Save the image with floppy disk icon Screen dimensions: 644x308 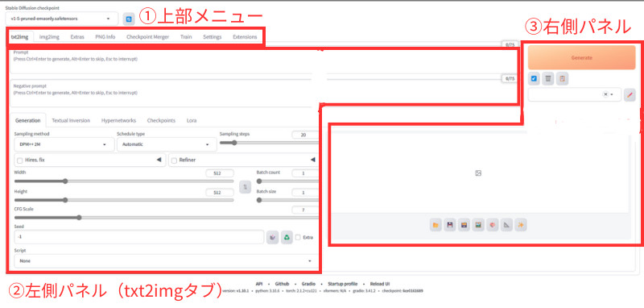[450, 225]
